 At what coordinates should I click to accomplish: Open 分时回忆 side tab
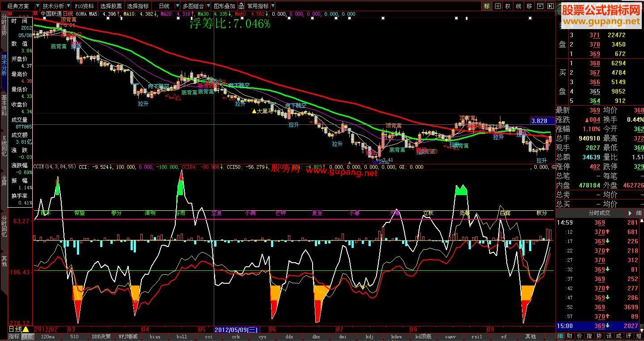click(4, 231)
